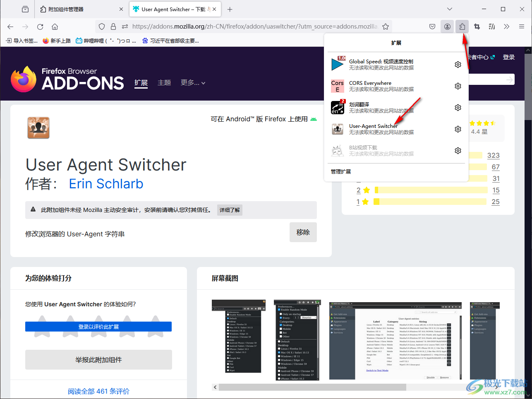Go back with the browser back arrow
This screenshot has width=532, height=399.
(x=10, y=26)
